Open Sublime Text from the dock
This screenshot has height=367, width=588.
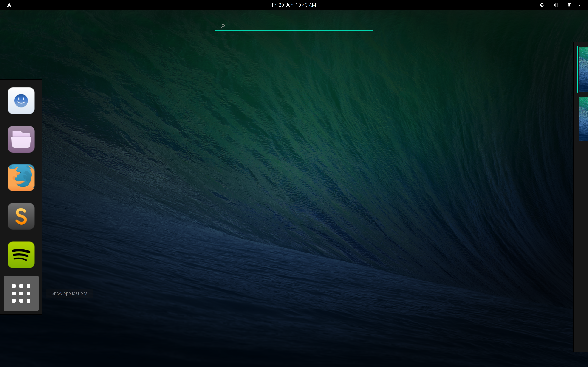(x=21, y=216)
